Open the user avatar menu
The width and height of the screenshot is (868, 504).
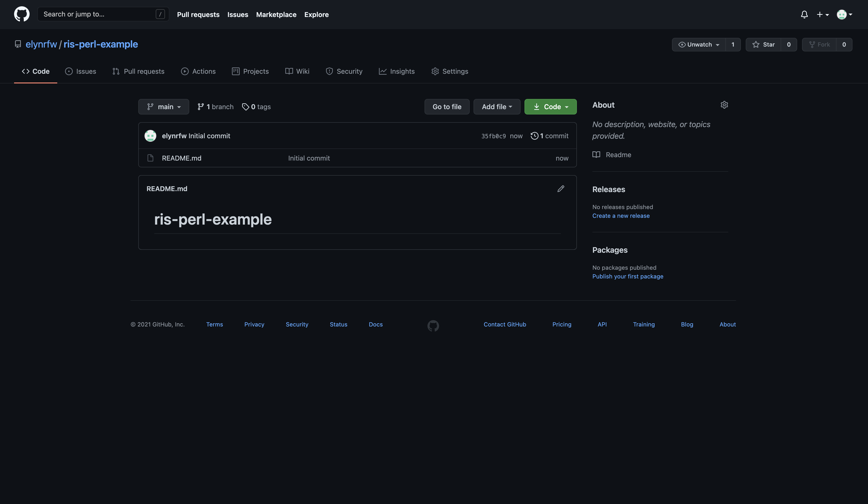click(844, 15)
